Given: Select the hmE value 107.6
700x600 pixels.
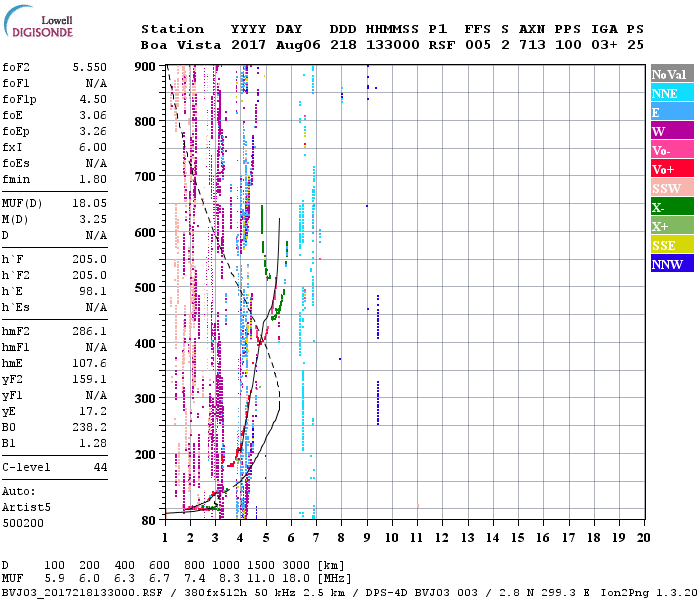Looking at the screenshot, I should [89, 363].
